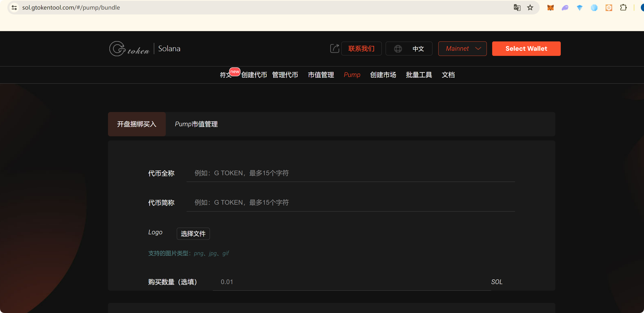Viewport: 644px width, 313px height.
Task: Open the MetaMask fox extension
Action: click(x=550, y=8)
